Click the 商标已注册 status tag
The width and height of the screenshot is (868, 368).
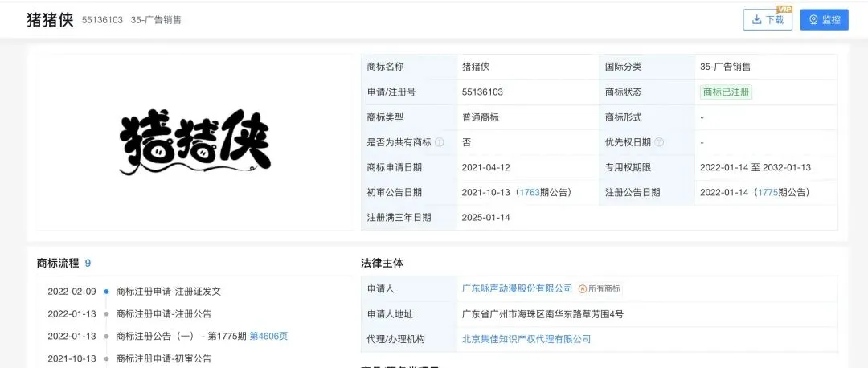coord(726,92)
